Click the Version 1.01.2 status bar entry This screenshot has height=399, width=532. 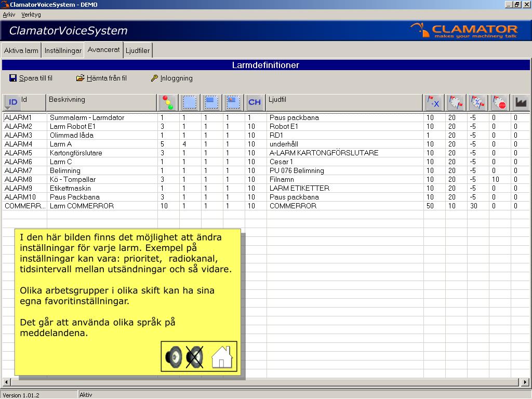39,395
